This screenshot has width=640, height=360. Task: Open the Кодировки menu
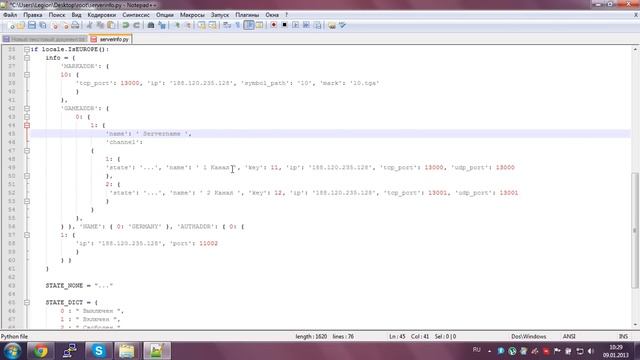tap(102, 15)
